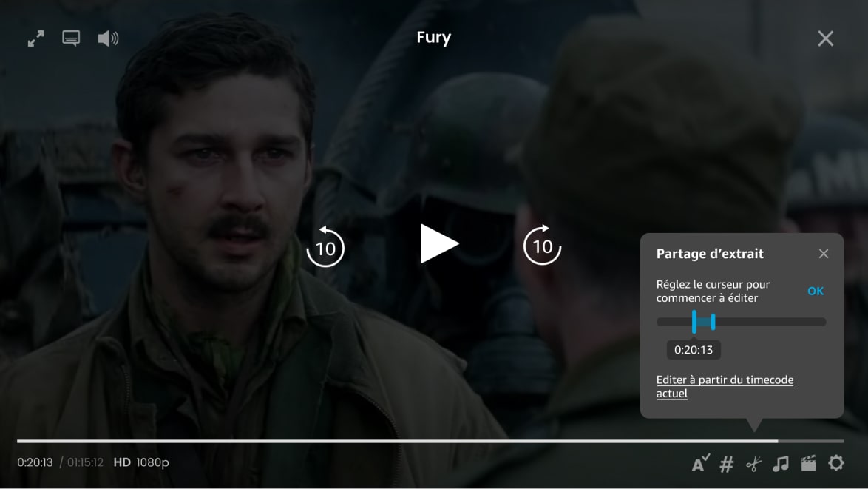Open the clapperboard scenes icon
The image size is (868, 489).
pyautogui.click(x=809, y=463)
